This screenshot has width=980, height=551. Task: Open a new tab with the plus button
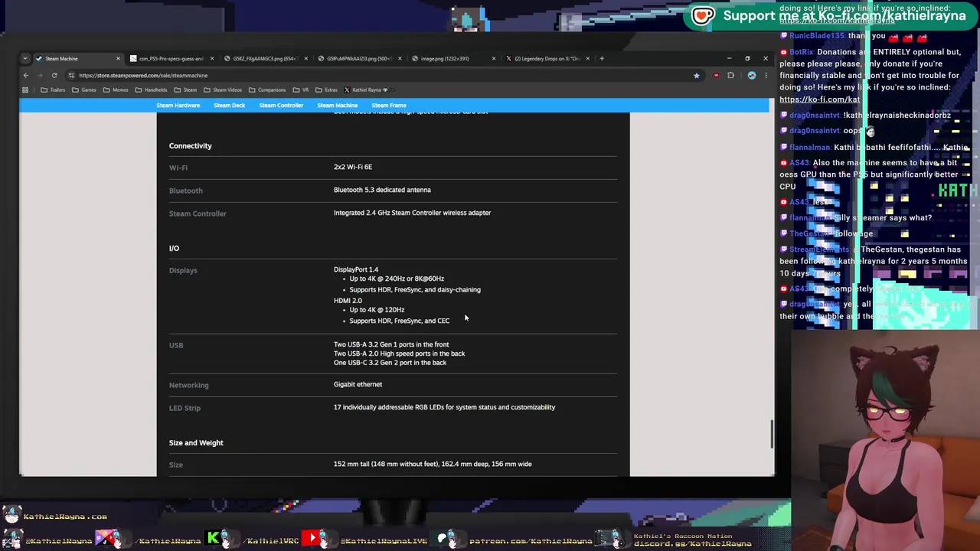pyautogui.click(x=602, y=58)
